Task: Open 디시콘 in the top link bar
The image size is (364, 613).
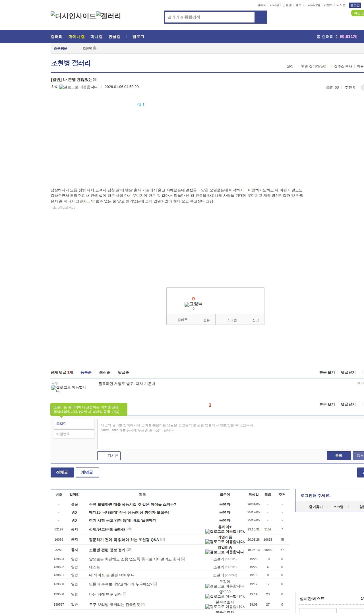Action: click(x=341, y=5)
